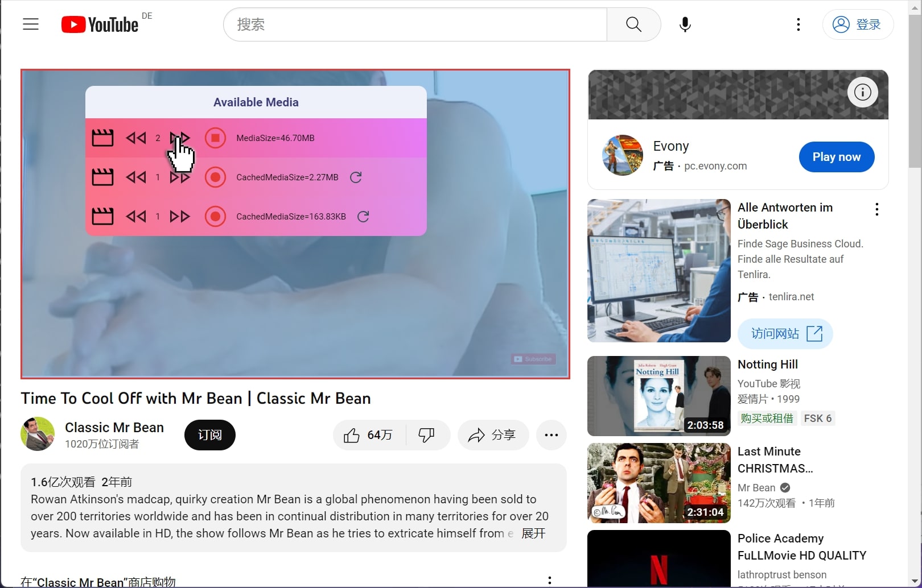Click the fast-forward icon on the first media row
Screen dimensions: 922x588
click(179, 138)
